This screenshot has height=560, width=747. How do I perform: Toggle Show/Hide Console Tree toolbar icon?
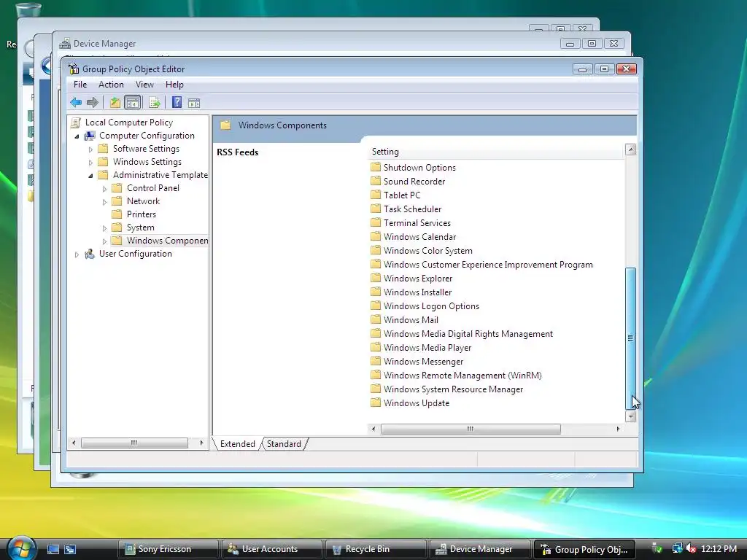pyautogui.click(x=132, y=102)
